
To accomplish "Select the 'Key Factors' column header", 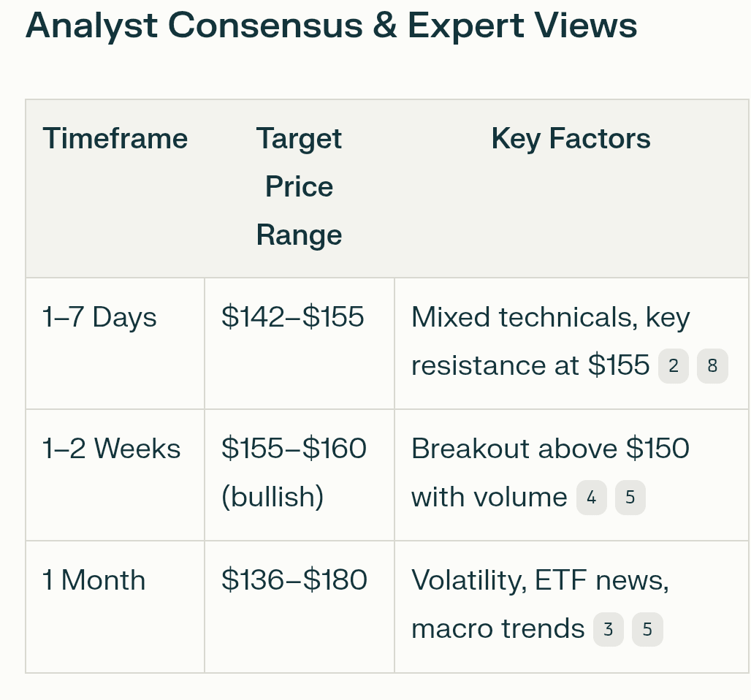I will click(x=571, y=138).
